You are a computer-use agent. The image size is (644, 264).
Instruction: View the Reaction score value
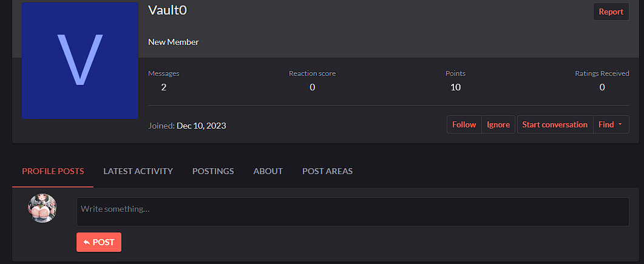[312, 87]
